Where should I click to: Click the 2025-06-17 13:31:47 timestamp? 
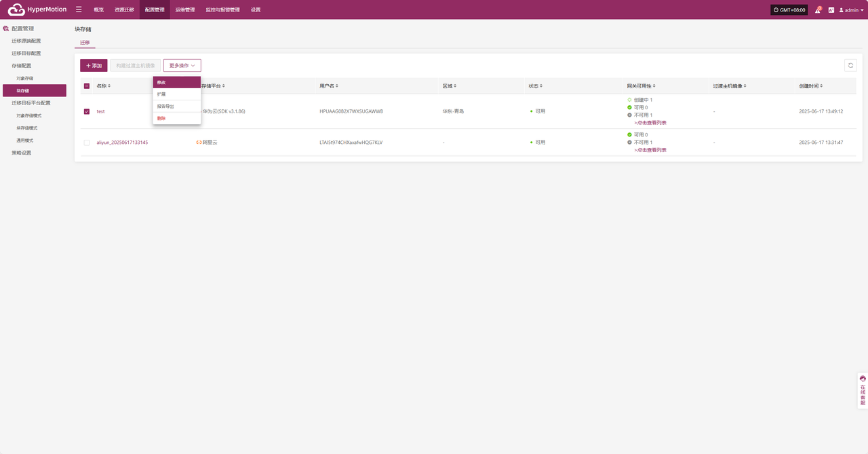(821, 143)
